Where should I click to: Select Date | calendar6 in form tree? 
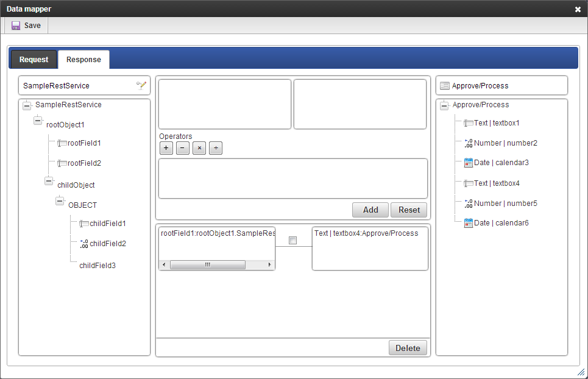501,223
